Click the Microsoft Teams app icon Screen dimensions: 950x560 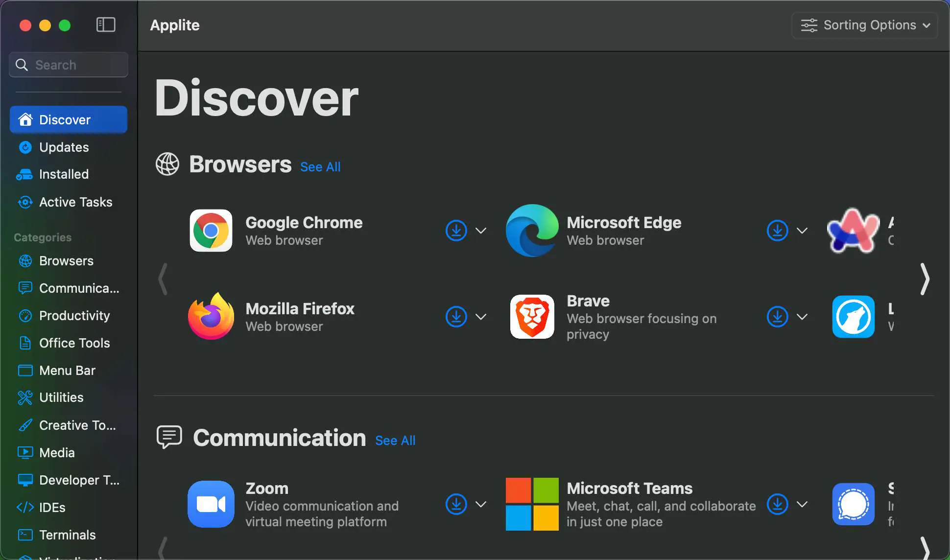point(532,503)
